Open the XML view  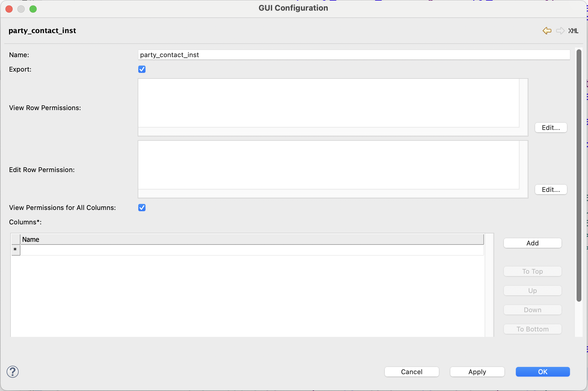pos(574,31)
